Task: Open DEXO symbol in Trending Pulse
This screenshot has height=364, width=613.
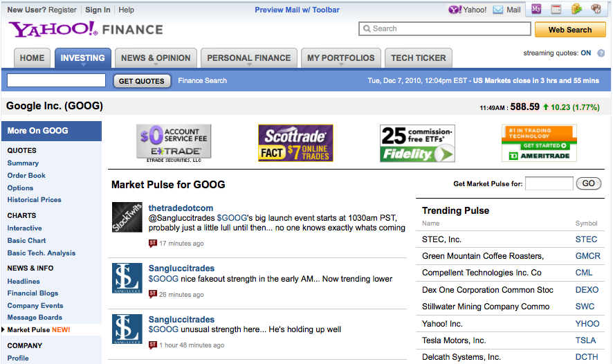Action: [587, 290]
